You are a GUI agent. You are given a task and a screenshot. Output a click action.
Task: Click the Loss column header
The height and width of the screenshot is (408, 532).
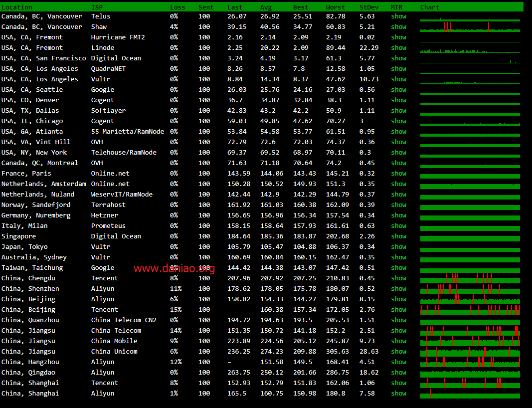177,7
